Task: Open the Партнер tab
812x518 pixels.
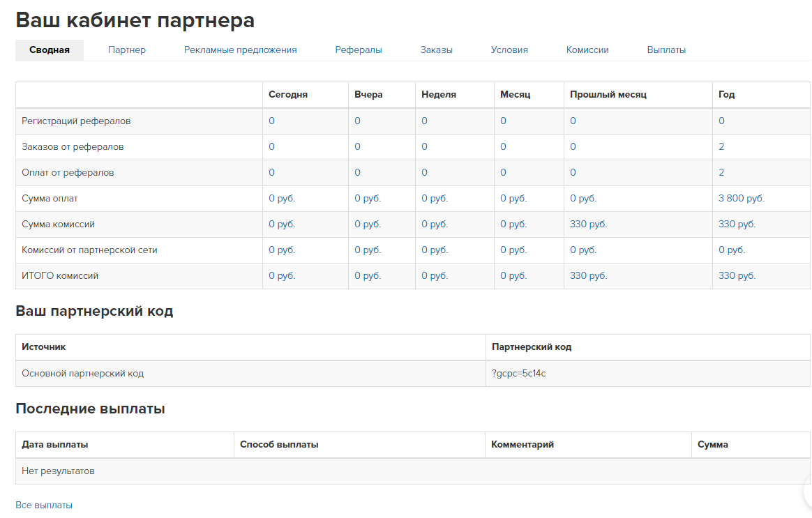Action: [x=127, y=50]
